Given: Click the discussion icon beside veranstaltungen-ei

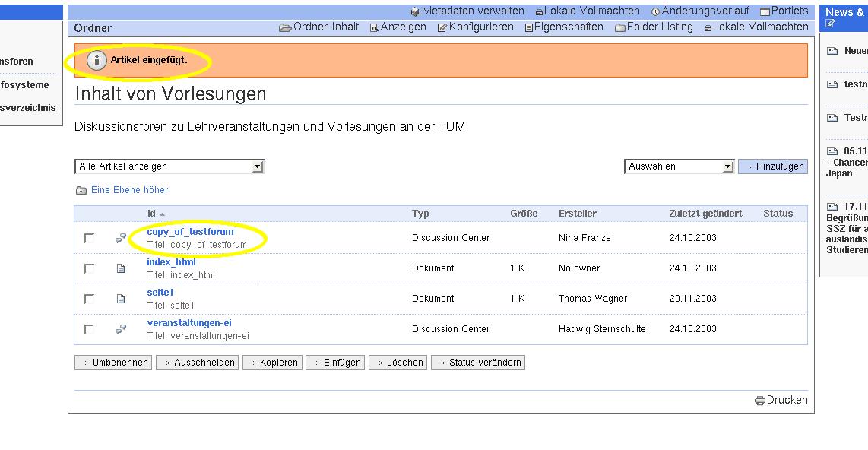Looking at the screenshot, I should (x=120, y=329).
